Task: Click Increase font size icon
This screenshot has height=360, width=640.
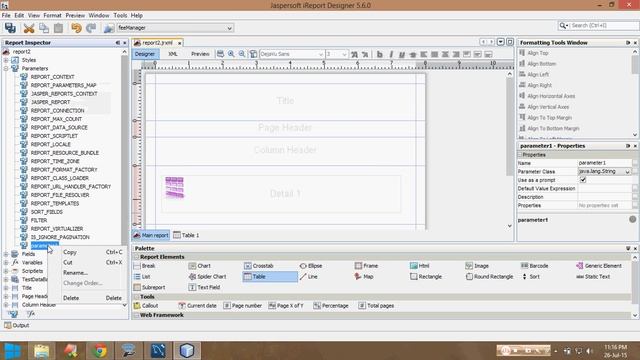Action: coord(354,54)
